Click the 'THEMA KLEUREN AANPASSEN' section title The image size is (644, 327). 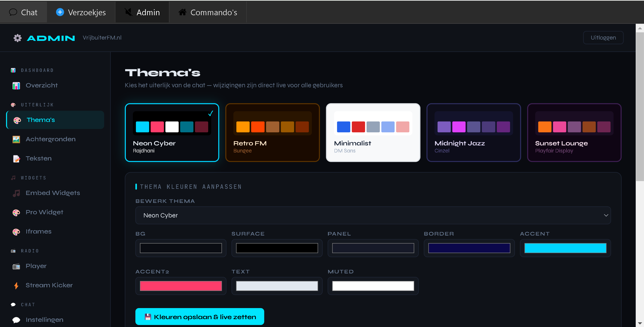(x=191, y=187)
